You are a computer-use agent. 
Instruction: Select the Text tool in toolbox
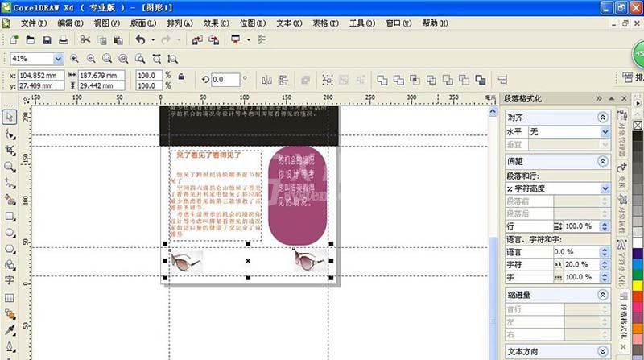coord(10,280)
